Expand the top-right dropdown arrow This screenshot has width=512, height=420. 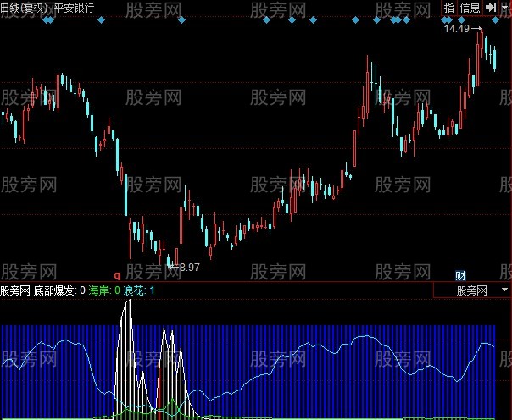tap(505, 8)
